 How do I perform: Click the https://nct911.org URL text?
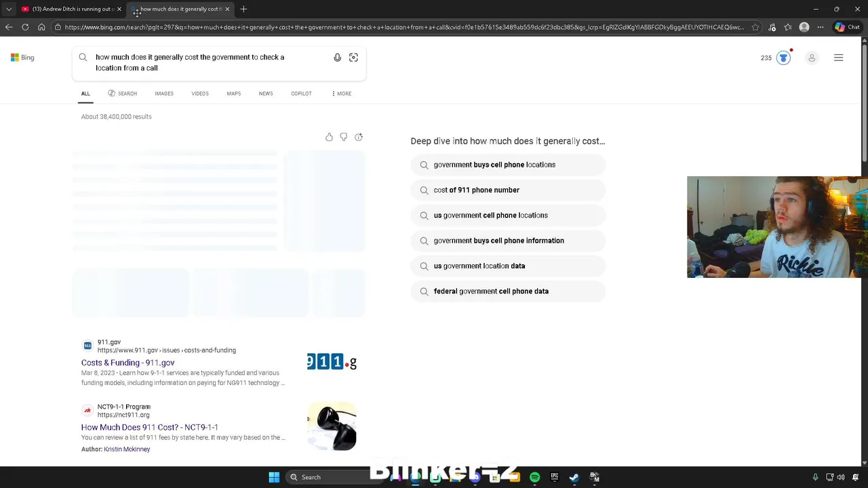(x=123, y=415)
